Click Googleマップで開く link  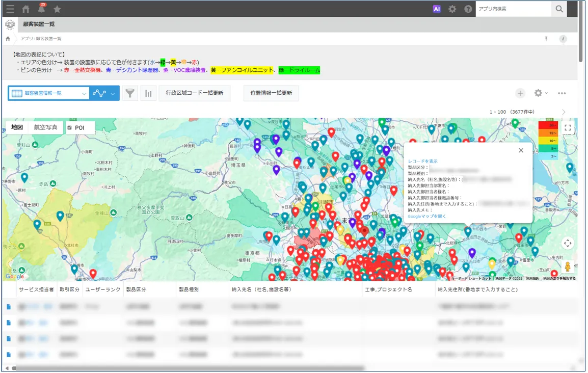[x=427, y=216]
